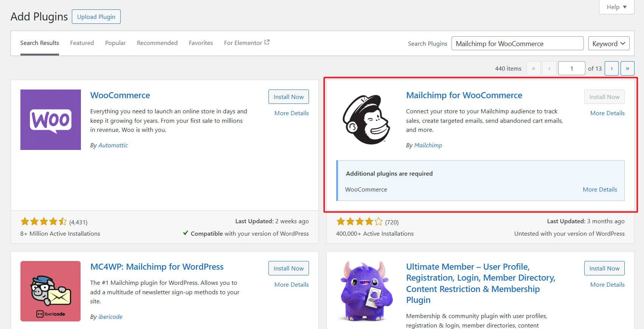
Task: Click the MC4WP plugin icon
Action: coord(50,291)
